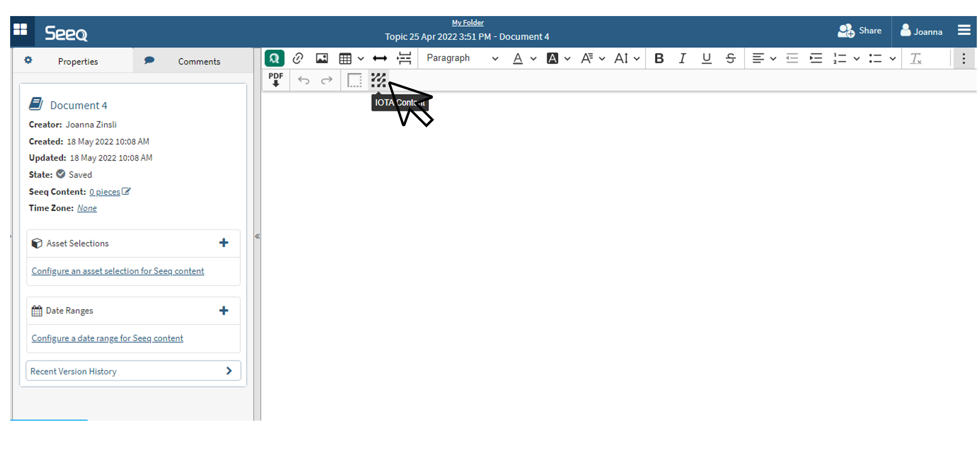Insert a link using the chain icon
The image size is (980, 449).
[298, 58]
